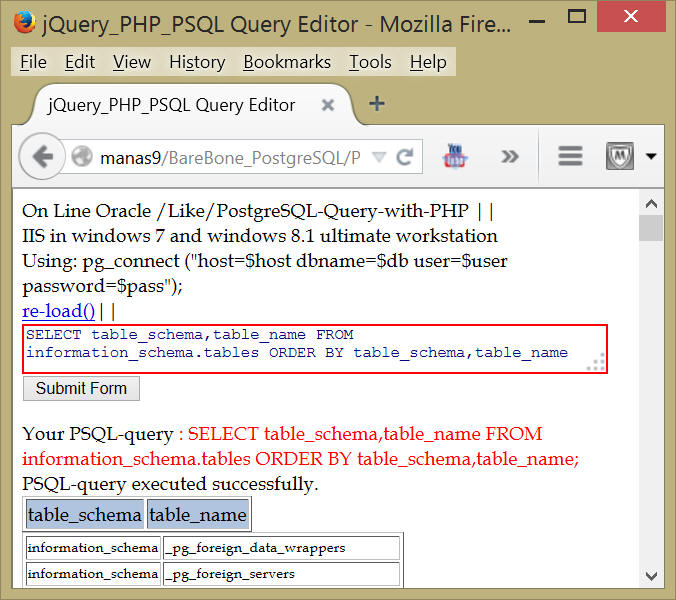Open the Bookmarks menu
The width and height of the screenshot is (676, 600).
pyautogui.click(x=287, y=62)
